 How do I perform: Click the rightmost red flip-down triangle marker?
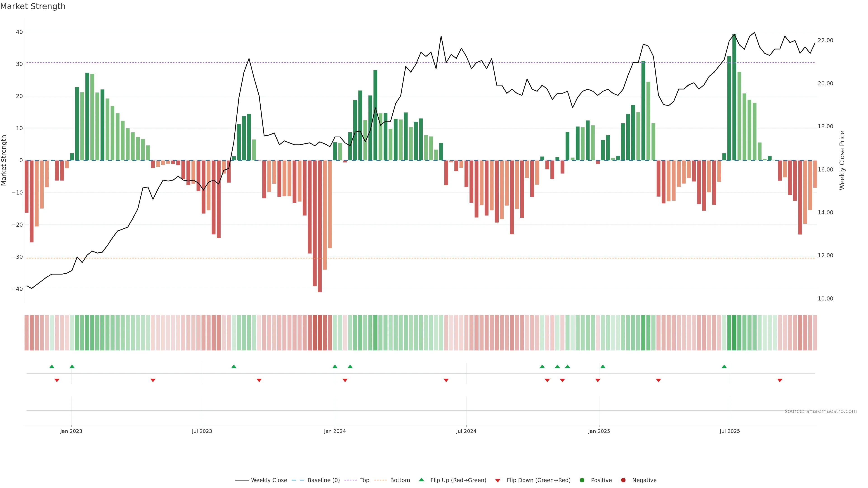[x=780, y=380]
